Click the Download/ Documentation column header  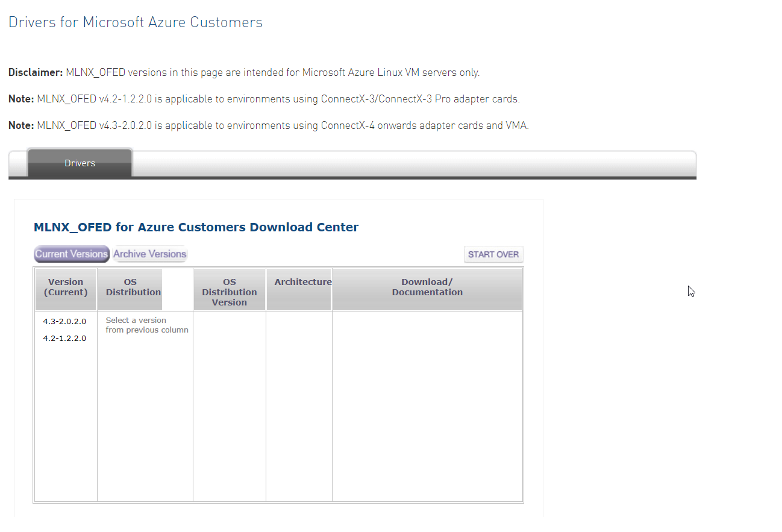(x=427, y=289)
